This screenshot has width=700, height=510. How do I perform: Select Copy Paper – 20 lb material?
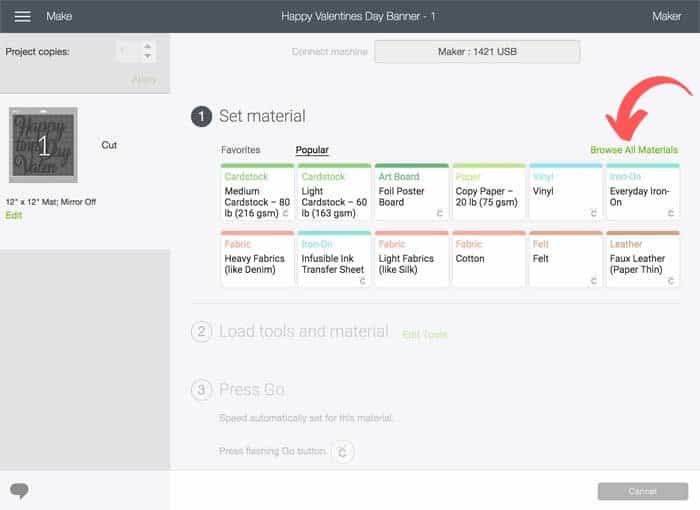click(x=489, y=192)
